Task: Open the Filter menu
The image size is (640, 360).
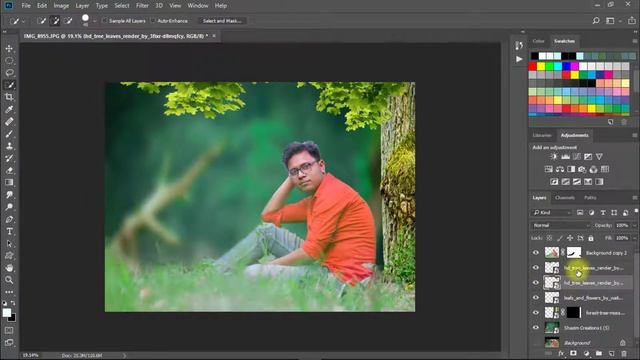Action: pos(142,6)
